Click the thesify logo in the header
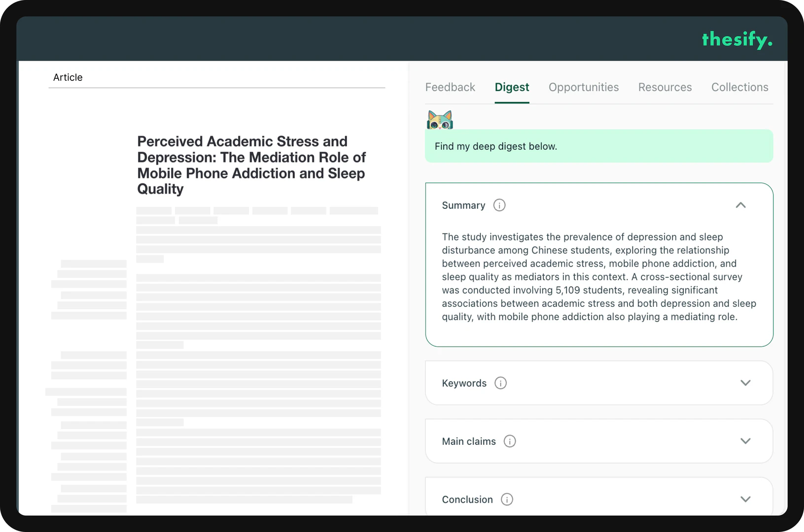 (737, 39)
